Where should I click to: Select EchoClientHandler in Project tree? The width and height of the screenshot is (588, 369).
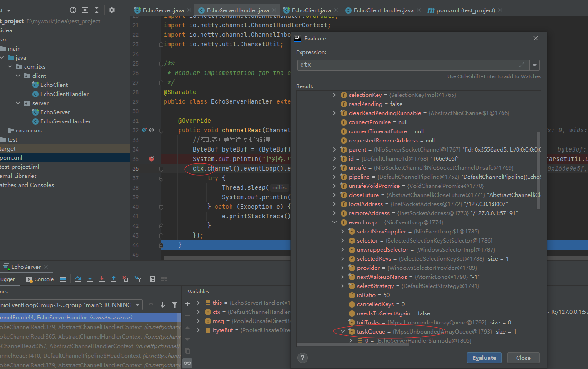click(65, 94)
